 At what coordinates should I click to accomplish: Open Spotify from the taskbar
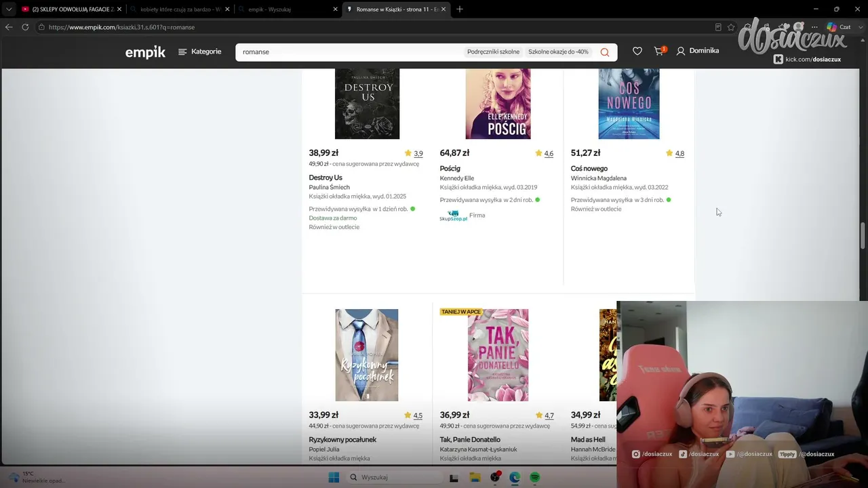534,478
